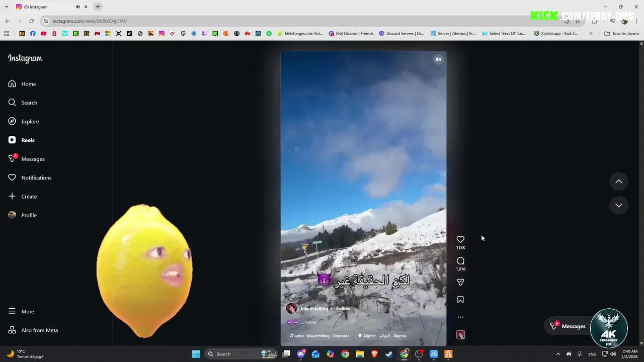This screenshot has height=362, width=644.
Task: Save the reel with the bookmark icon
Action: [x=460, y=300]
